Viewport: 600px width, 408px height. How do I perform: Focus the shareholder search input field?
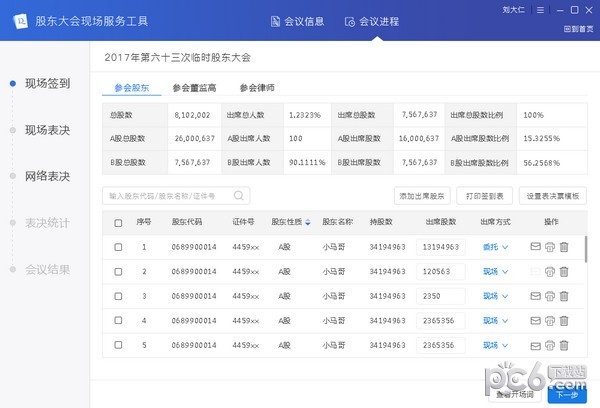pos(176,196)
